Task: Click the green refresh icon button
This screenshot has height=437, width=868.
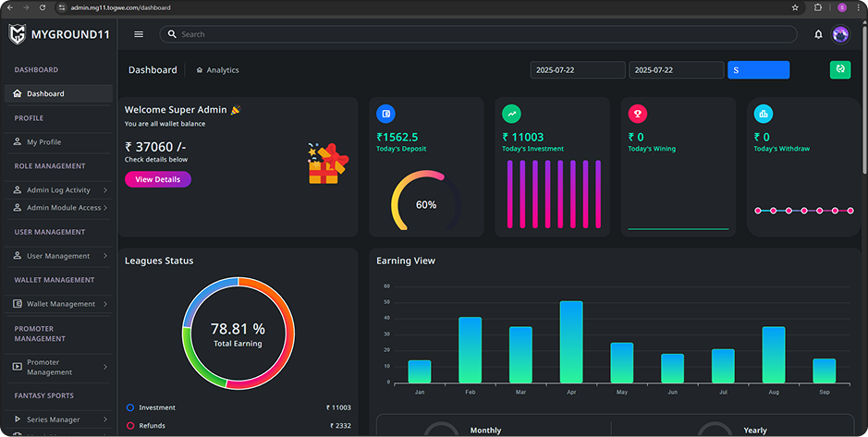Action: tap(839, 69)
